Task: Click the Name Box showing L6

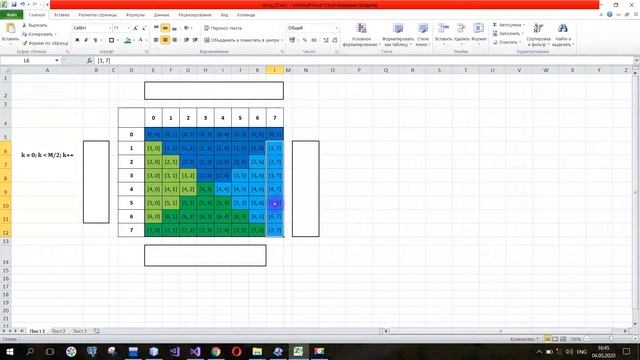Action: click(27, 60)
